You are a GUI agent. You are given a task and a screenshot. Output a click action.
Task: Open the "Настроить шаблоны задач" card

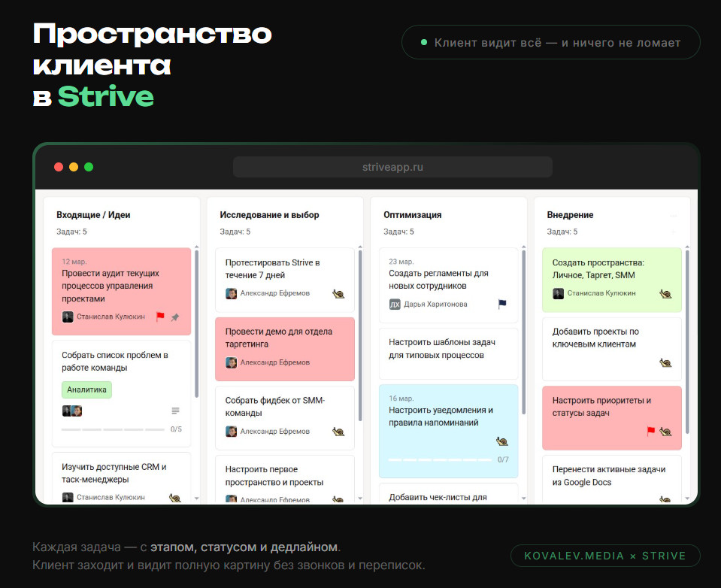click(449, 353)
